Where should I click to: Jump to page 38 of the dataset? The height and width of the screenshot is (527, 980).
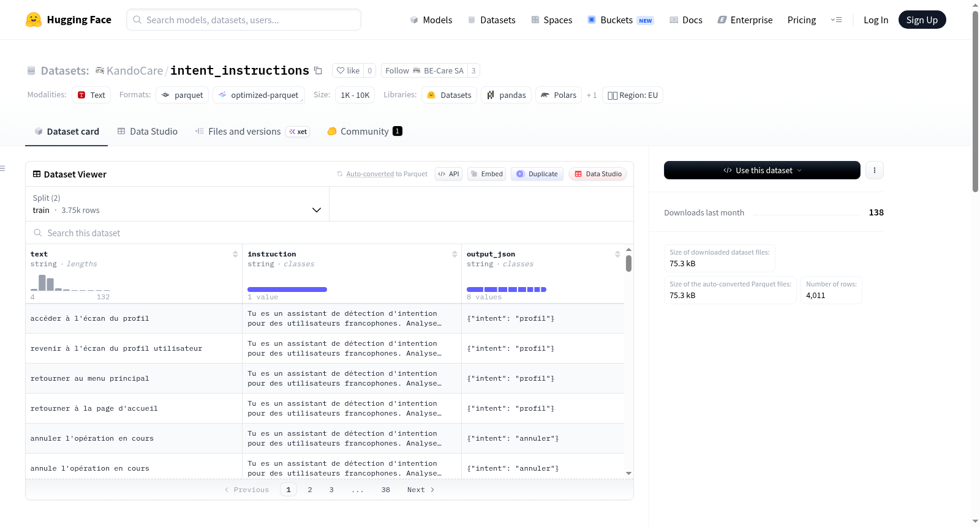(x=386, y=490)
